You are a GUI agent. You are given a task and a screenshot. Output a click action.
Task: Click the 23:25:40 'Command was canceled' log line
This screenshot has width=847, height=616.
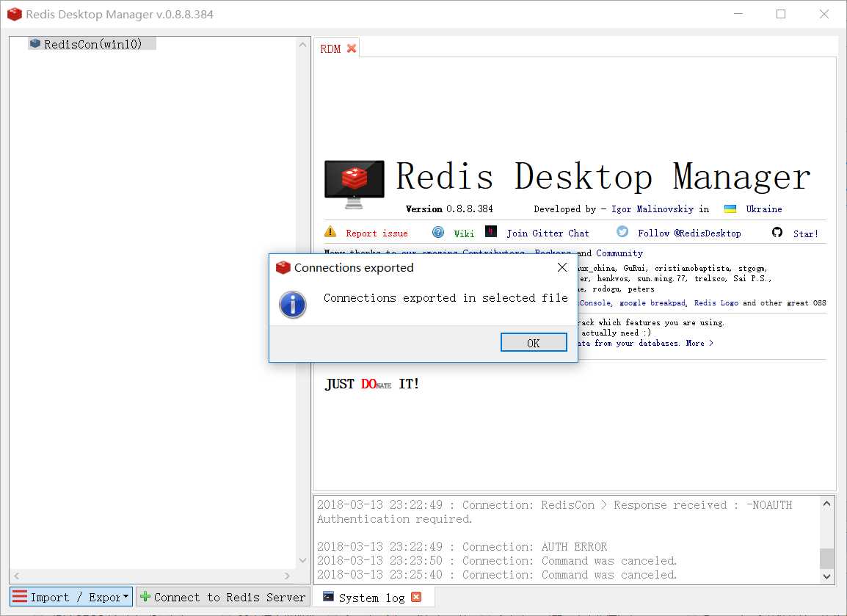[497, 575]
